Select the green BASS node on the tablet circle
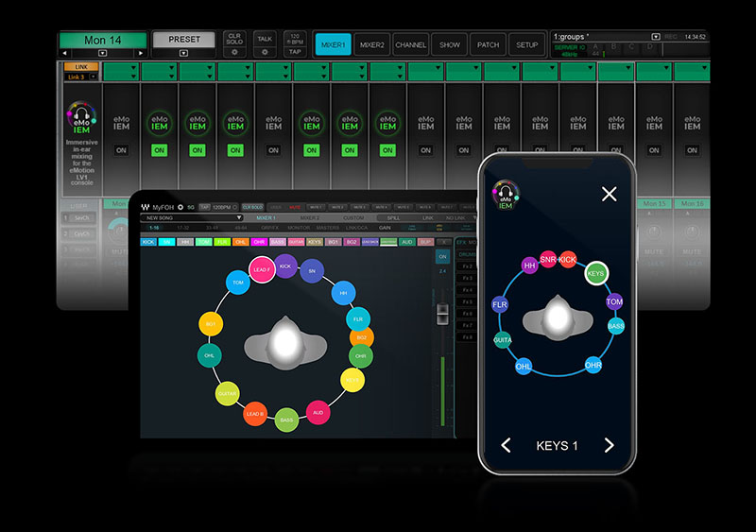The image size is (756, 532). point(286,420)
